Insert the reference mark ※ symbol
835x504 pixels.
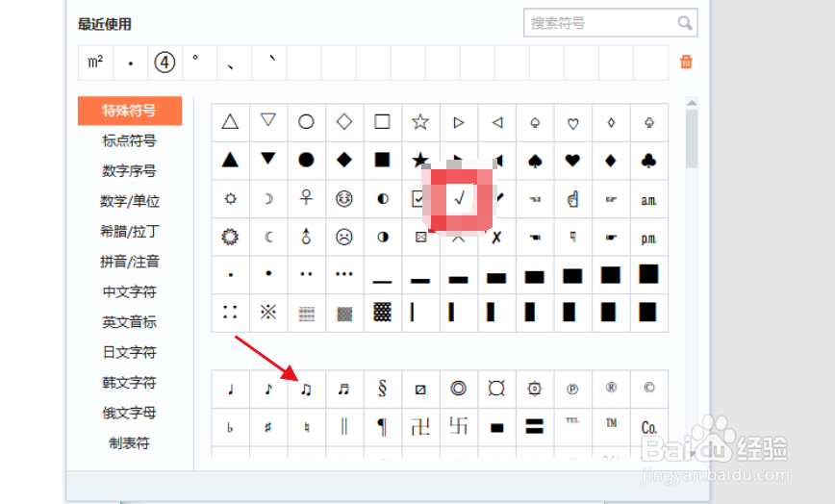coord(268,313)
